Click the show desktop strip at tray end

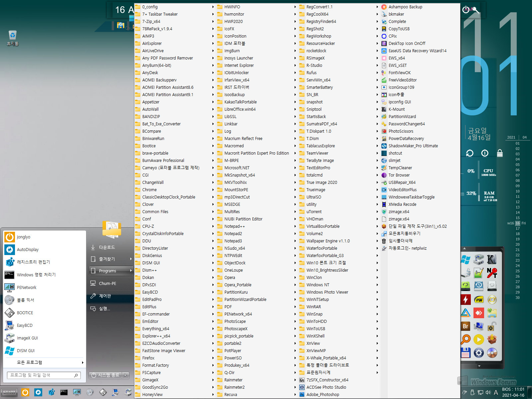tap(530, 392)
